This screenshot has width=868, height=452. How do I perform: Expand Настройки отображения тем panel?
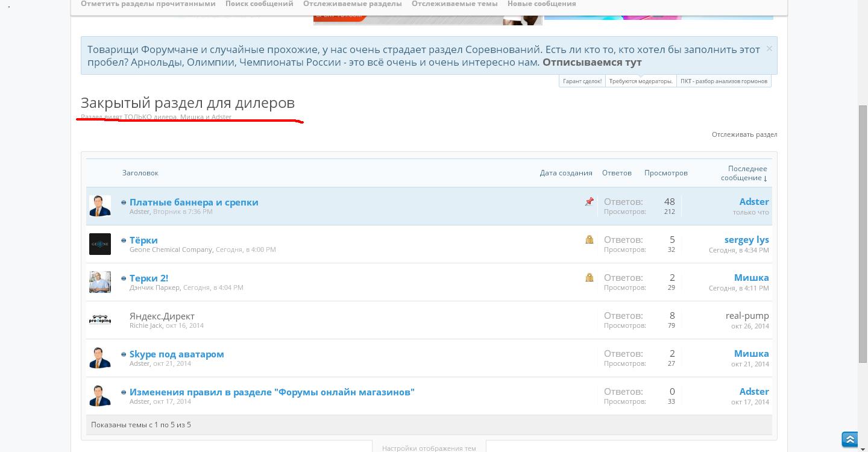click(x=429, y=448)
